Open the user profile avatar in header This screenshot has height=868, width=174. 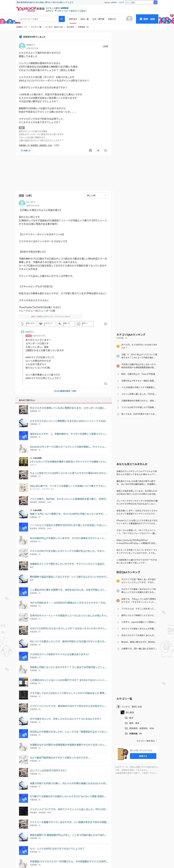[129, 19]
